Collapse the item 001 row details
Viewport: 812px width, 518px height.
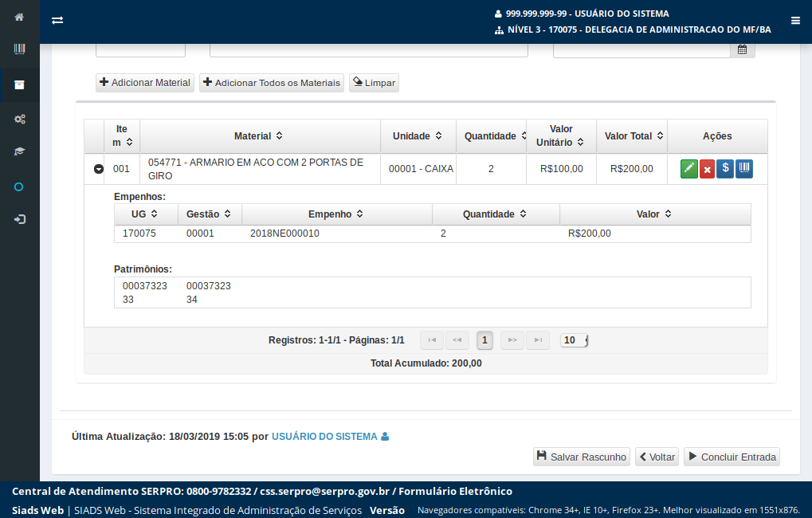coord(99,169)
